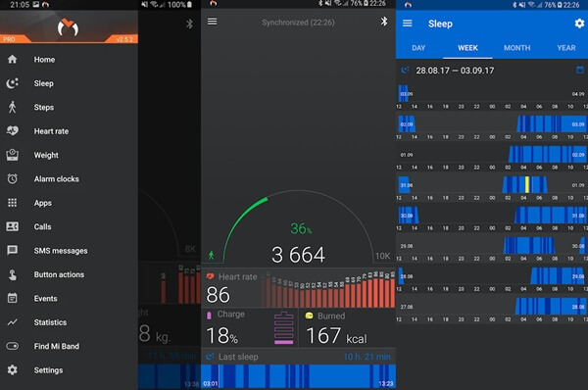Open the Burned 167 kcal card
The width and height of the screenshot is (588, 390).
[347, 328]
